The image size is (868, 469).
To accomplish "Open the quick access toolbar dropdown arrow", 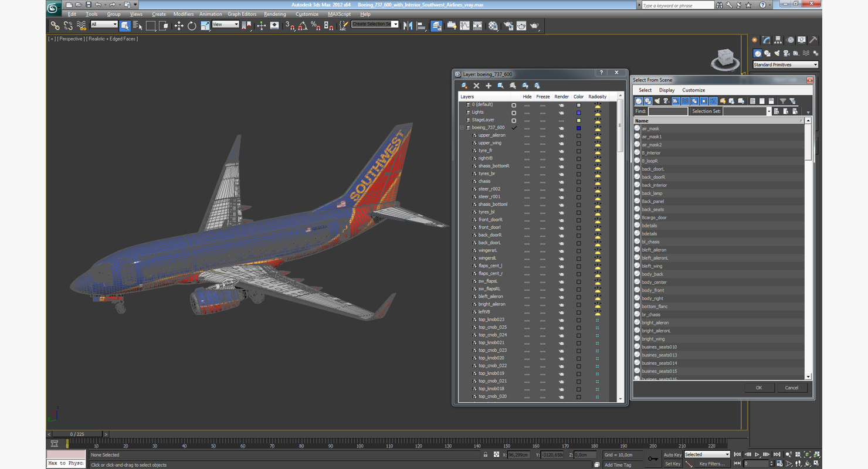I will [x=135, y=5].
